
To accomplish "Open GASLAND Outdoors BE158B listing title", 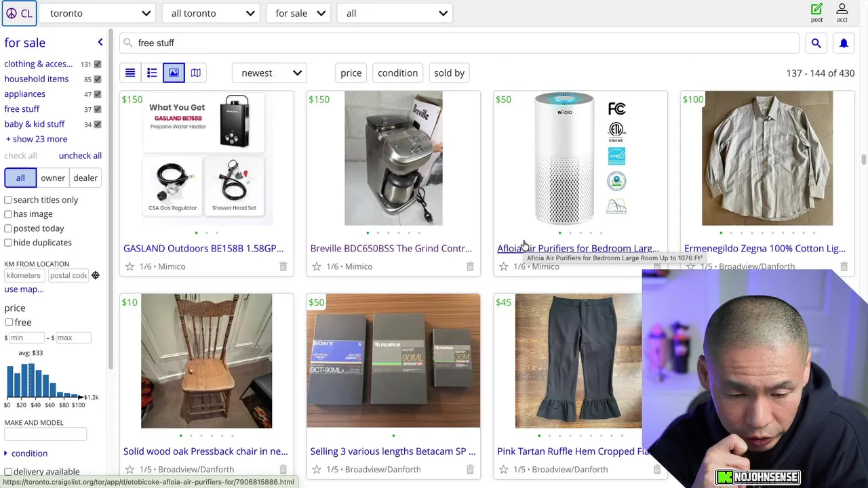I will pyautogui.click(x=203, y=248).
